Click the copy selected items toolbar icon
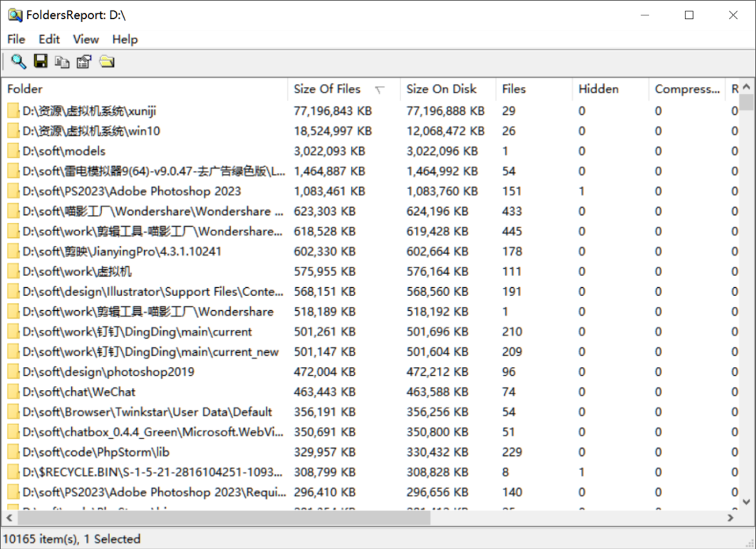756x549 pixels. coord(62,62)
